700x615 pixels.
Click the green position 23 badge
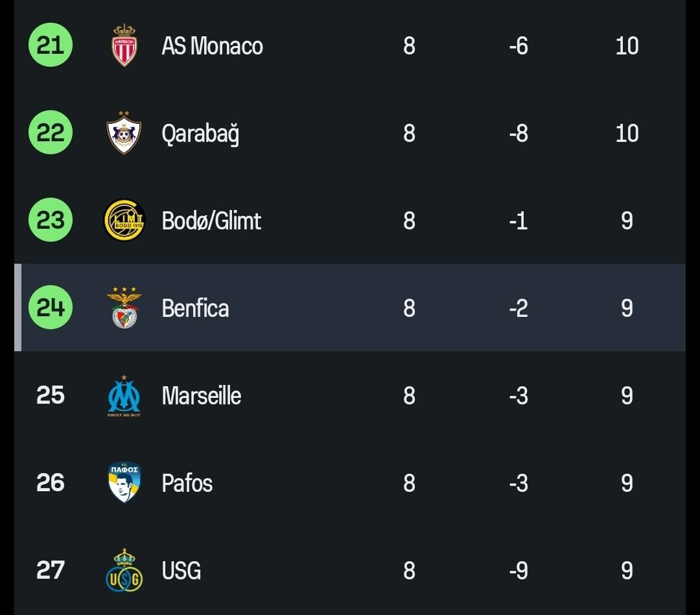click(x=51, y=220)
